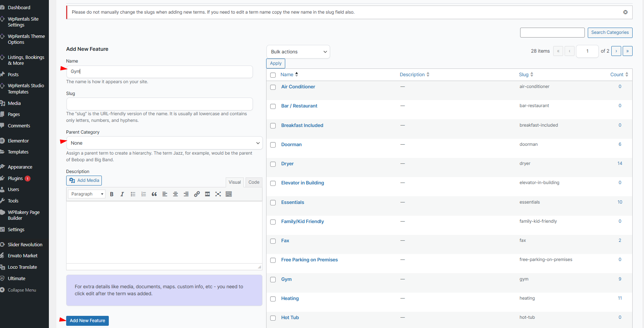Insert a bulleted list
The height and width of the screenshot is (328, 644).
(x=133, y=194)
